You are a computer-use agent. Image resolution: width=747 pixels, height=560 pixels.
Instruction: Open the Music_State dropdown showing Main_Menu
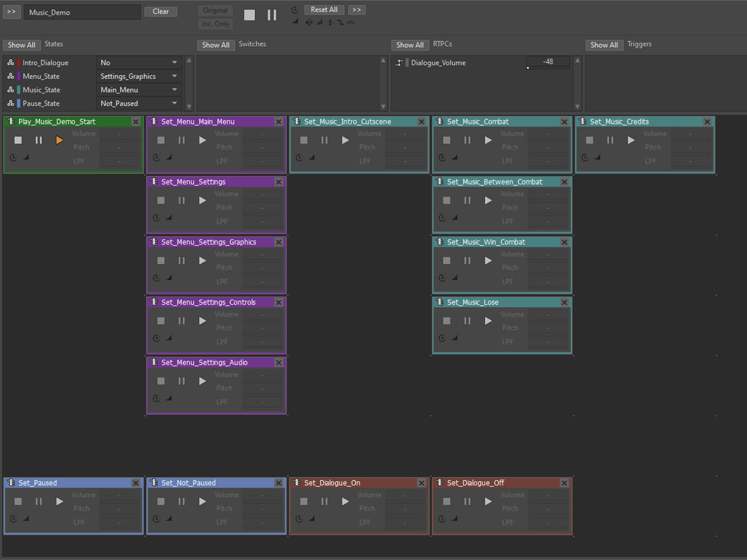click(x=139, y=90)
